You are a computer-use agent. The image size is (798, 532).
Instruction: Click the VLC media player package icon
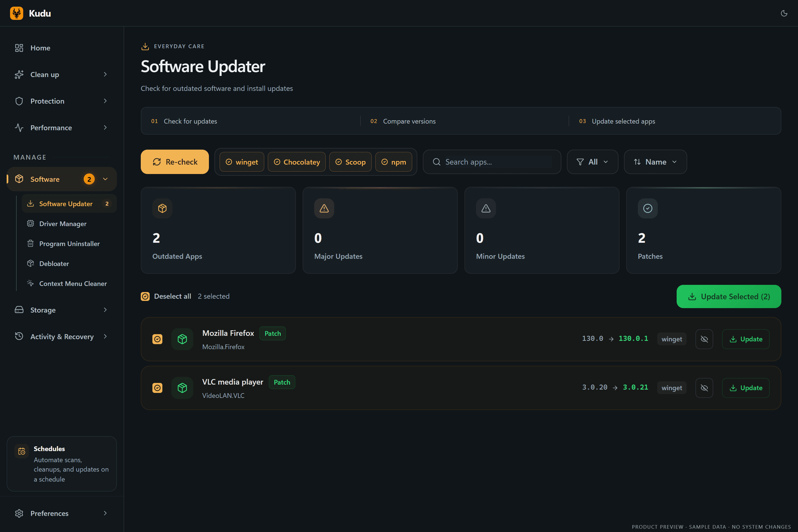(182, 388)
